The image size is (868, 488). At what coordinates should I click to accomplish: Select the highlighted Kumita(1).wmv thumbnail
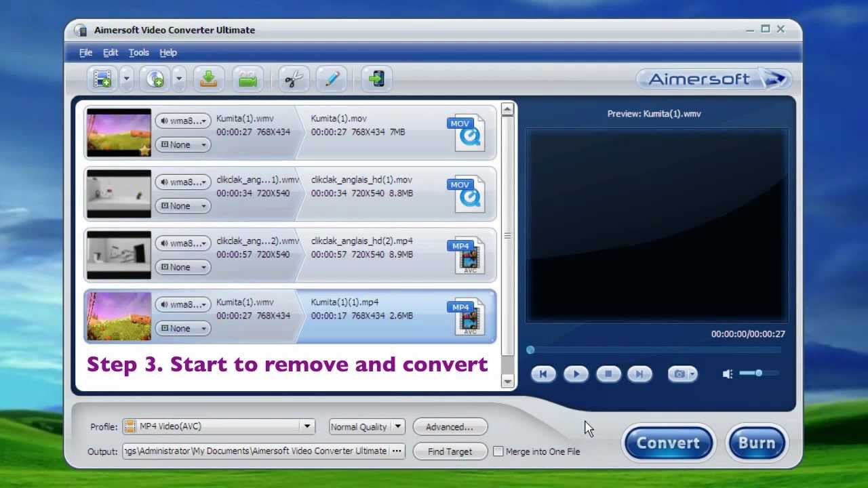coord(119,317)
